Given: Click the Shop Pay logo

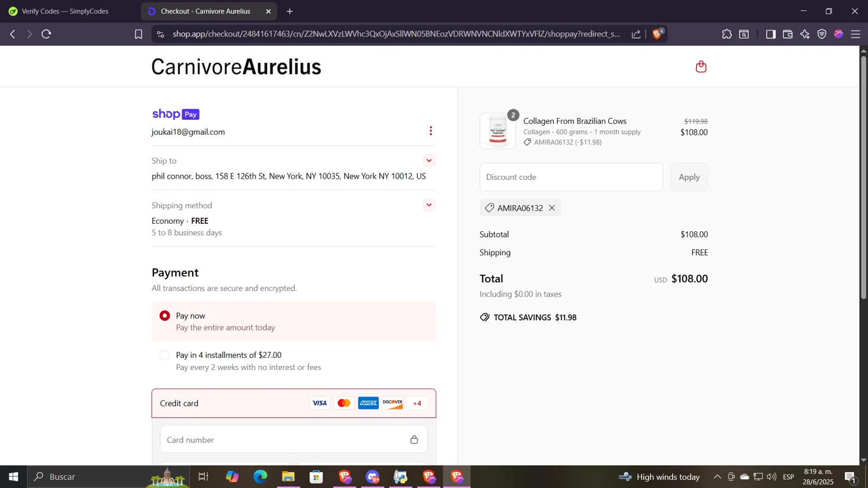Looking at the screenshot, I should click(x=175, y=114).
